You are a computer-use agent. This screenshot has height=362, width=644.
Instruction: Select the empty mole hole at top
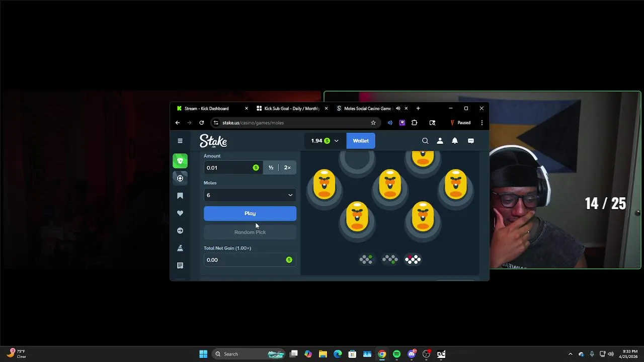point(357,162)
